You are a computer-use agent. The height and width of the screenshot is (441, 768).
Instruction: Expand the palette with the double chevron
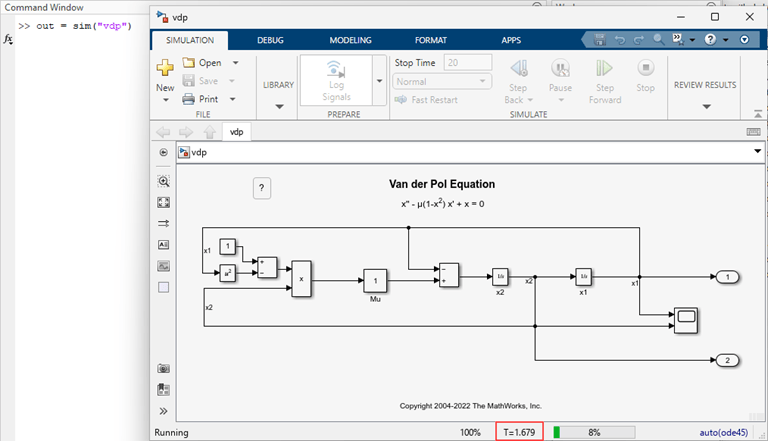pos(164,411)
